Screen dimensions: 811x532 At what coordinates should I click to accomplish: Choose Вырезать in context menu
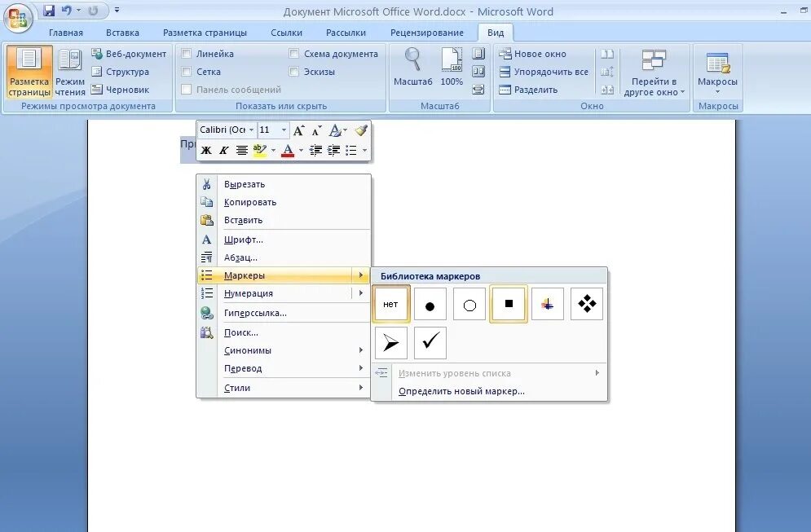[284, 184]
